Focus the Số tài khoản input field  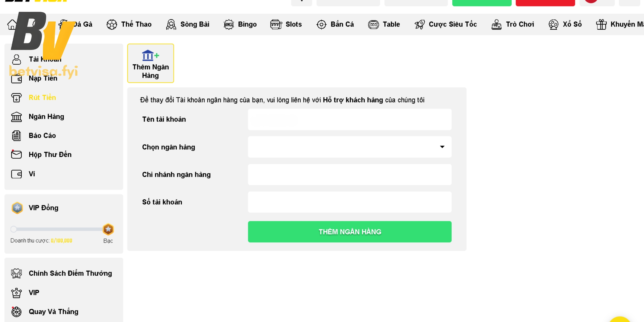349,202
